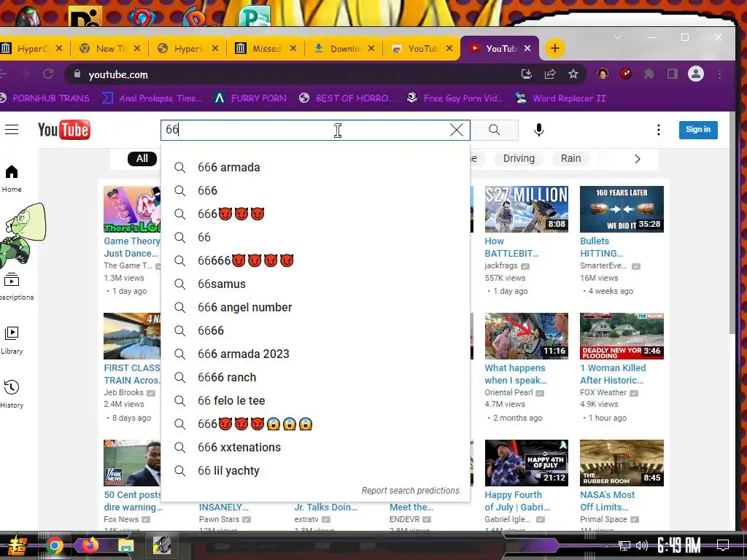The image size is (747, 560).
Task: Switch to the New Tab tab
Action: pos(109,48)
